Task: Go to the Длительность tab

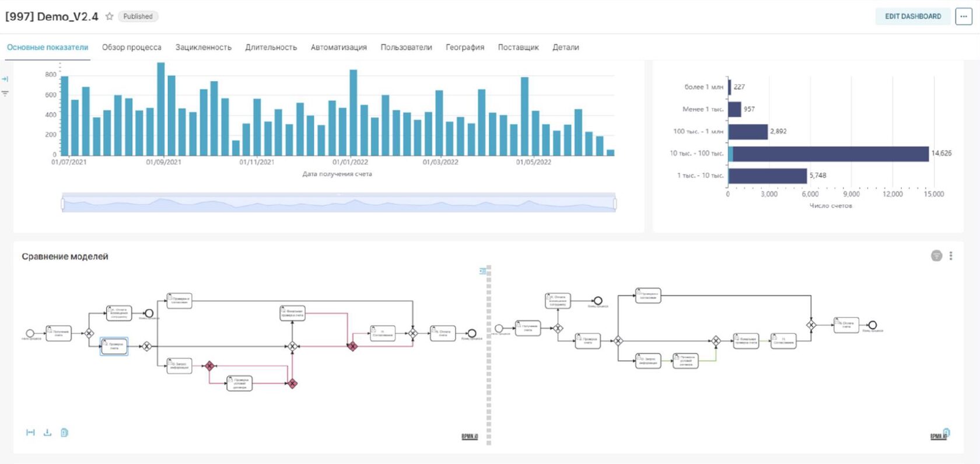Action: point(271,47)
